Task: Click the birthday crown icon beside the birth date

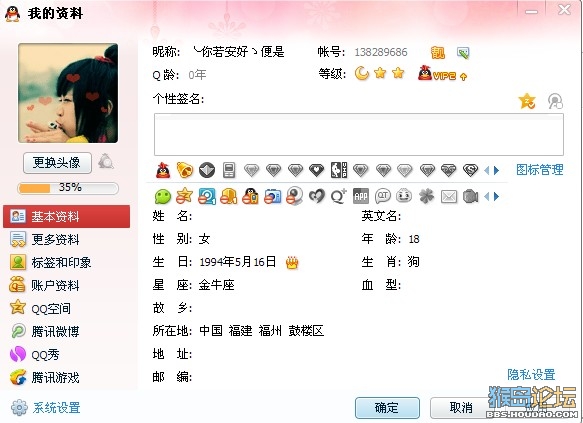Action: point(292,263)
